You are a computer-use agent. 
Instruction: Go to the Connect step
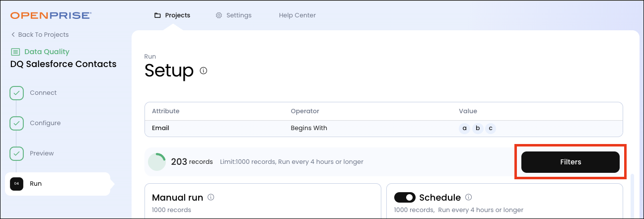click(43, 93)
